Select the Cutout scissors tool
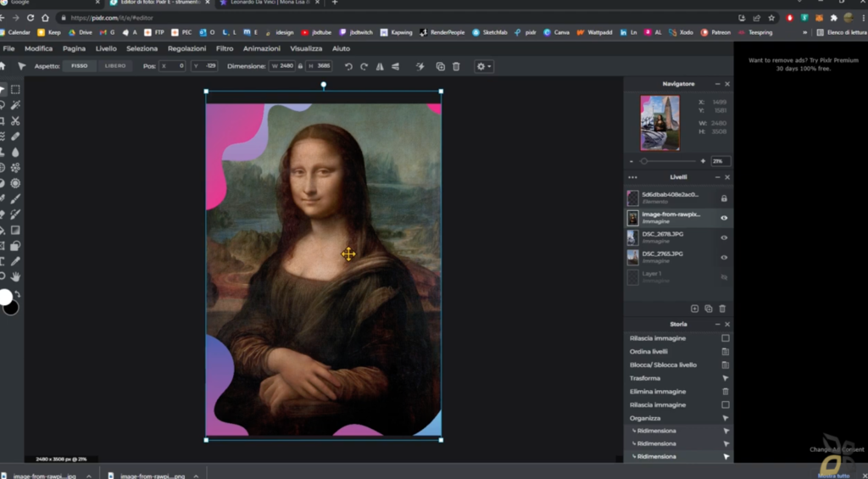868x479 pixels. coord(15,120)
